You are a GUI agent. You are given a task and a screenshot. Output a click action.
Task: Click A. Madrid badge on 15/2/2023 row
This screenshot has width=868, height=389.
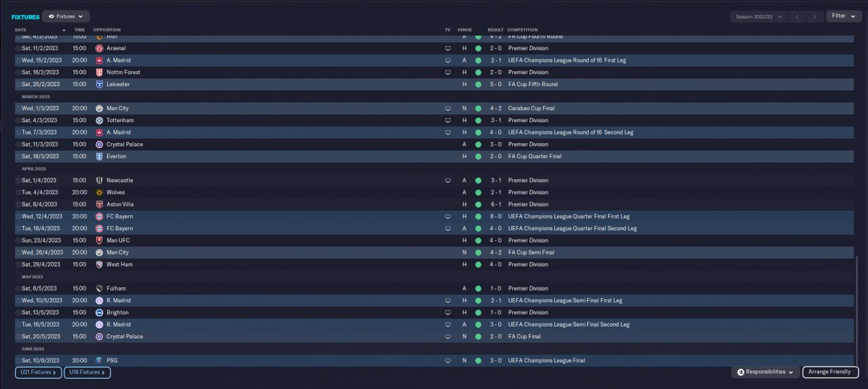pyautogui.click(x=100, y=60)
